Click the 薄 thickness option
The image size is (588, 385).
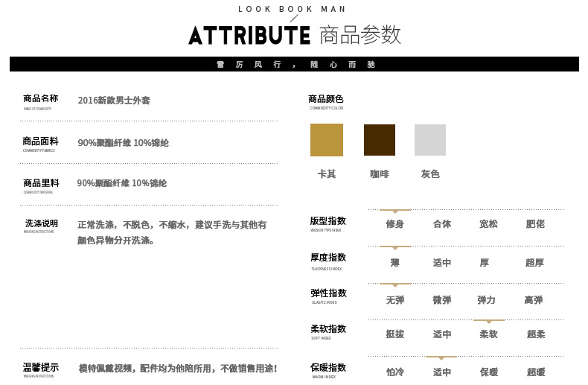coord(394,262)
